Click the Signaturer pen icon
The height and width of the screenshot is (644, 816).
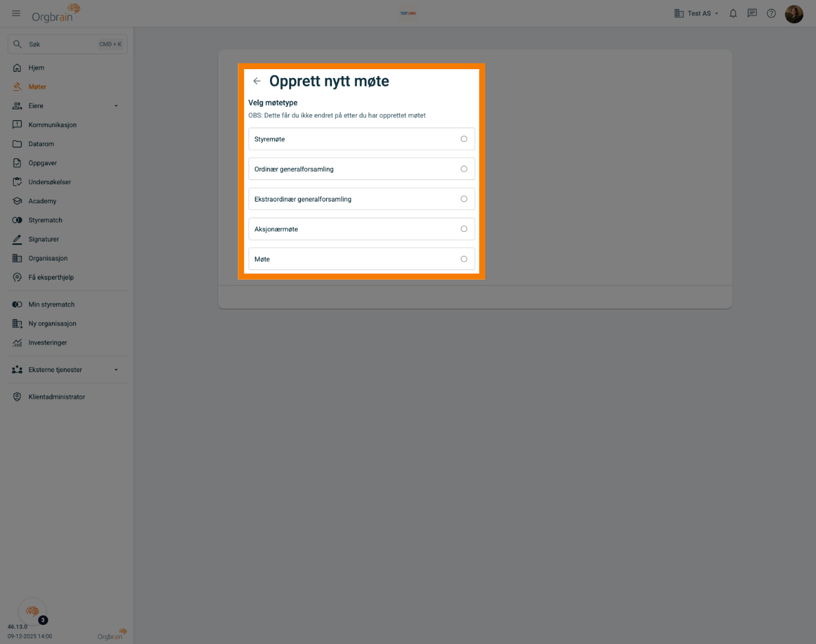[x=17, y=240]
